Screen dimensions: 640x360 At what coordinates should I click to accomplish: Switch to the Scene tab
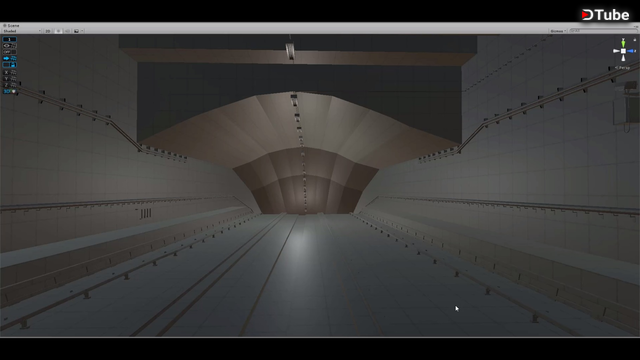(x=11, y=25)
